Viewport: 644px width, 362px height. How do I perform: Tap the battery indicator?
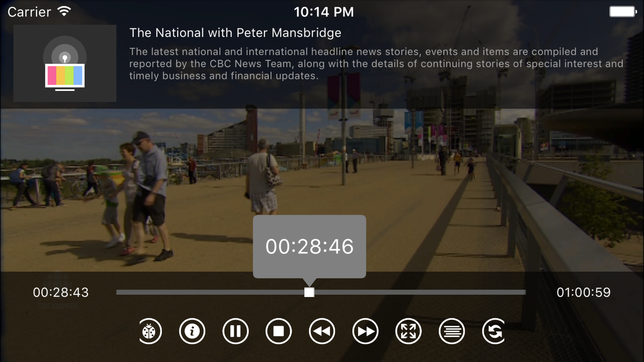[623, 12]
